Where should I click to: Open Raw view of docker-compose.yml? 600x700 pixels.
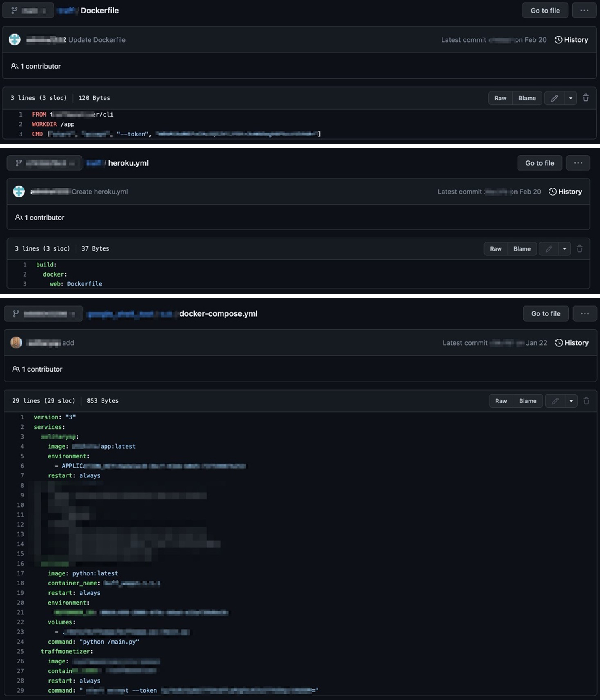(501, 401)
